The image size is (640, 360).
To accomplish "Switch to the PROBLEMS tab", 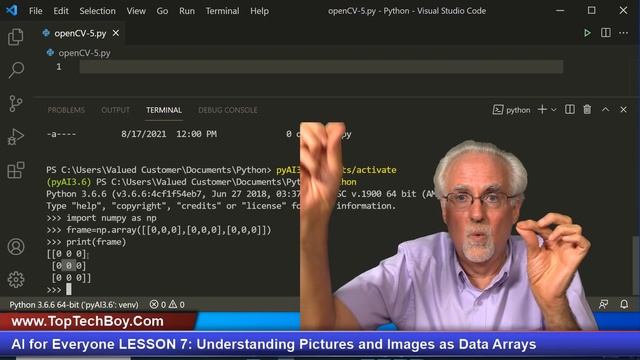I will coord(66,110).
